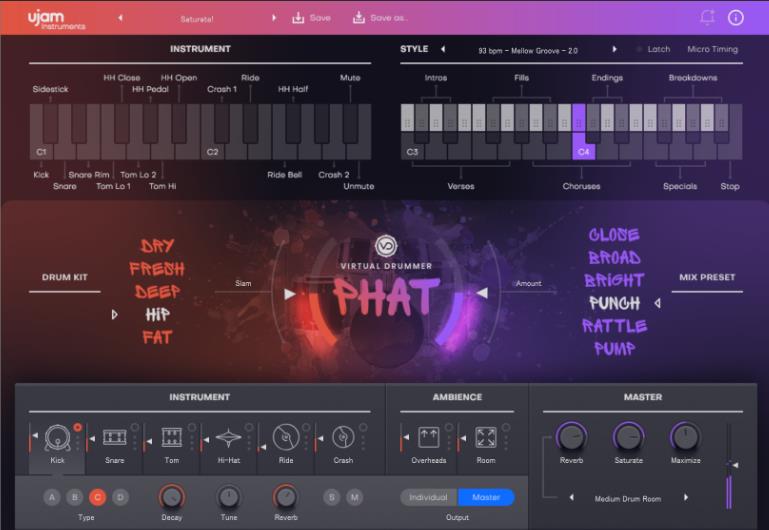Toggle the Hi-Hat power indicator

pos(249,428)
